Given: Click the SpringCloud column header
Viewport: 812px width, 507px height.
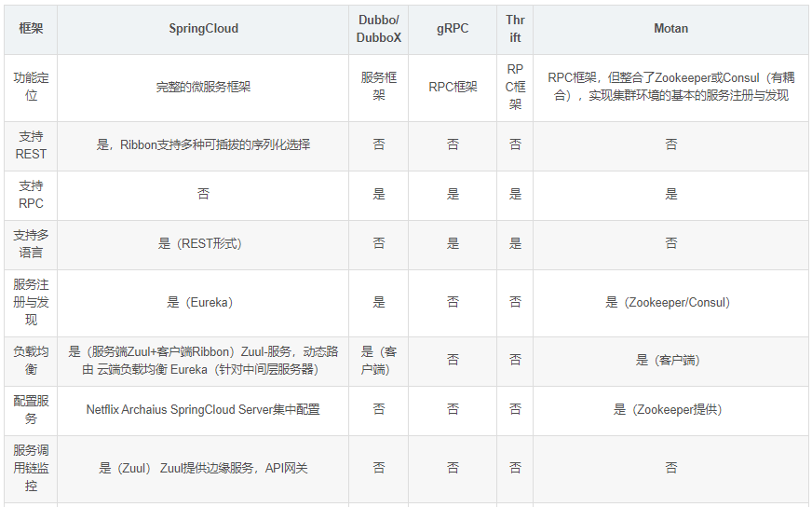Looking at the screenshot, I should coord(203,29).
